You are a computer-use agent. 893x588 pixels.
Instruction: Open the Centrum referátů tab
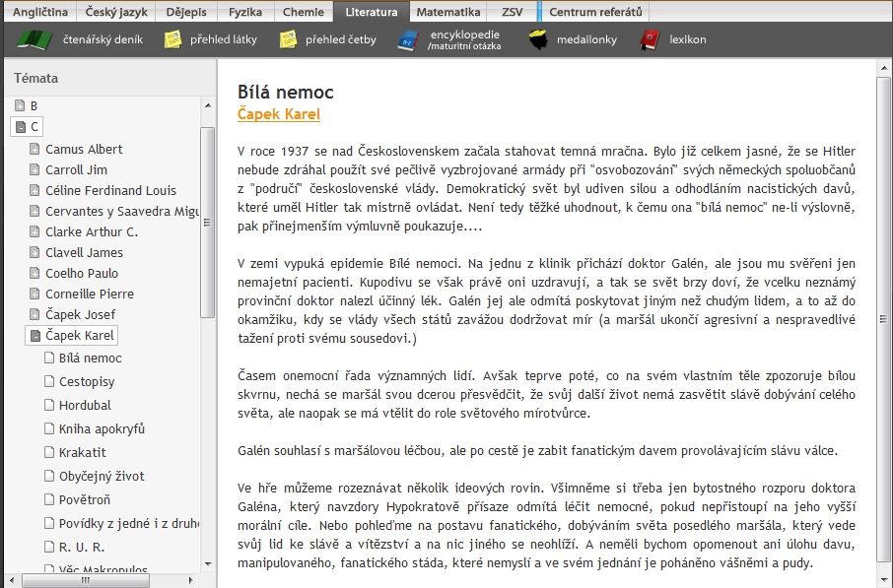point(595,12)
